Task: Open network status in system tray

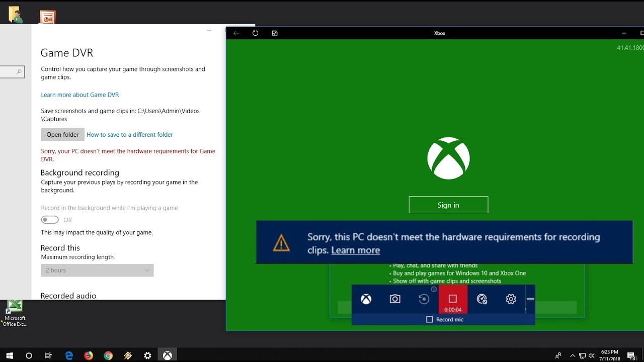Action: (582, 355)
